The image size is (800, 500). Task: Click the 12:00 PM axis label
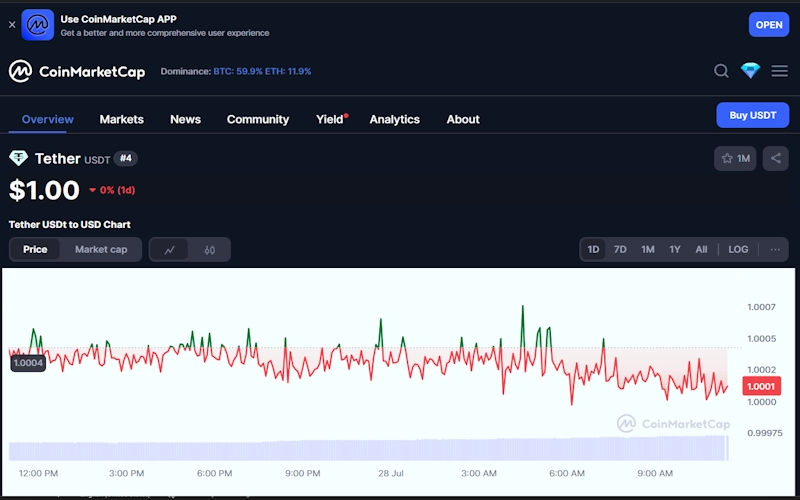38,473
